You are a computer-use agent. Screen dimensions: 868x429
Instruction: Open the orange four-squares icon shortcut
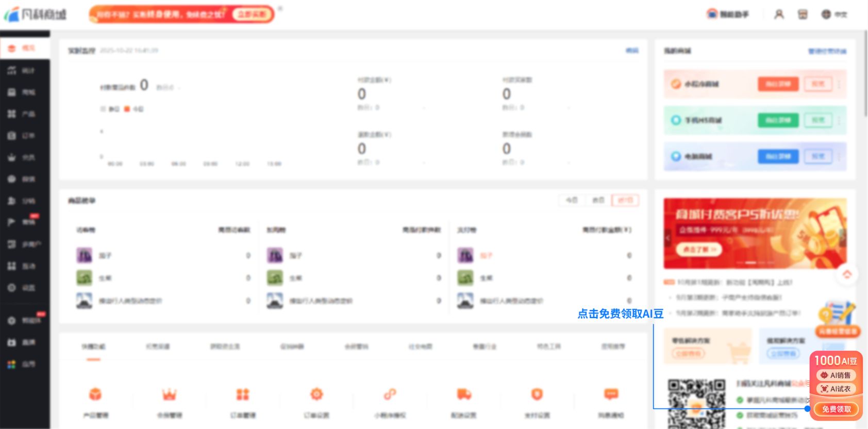tap(243, 394)
